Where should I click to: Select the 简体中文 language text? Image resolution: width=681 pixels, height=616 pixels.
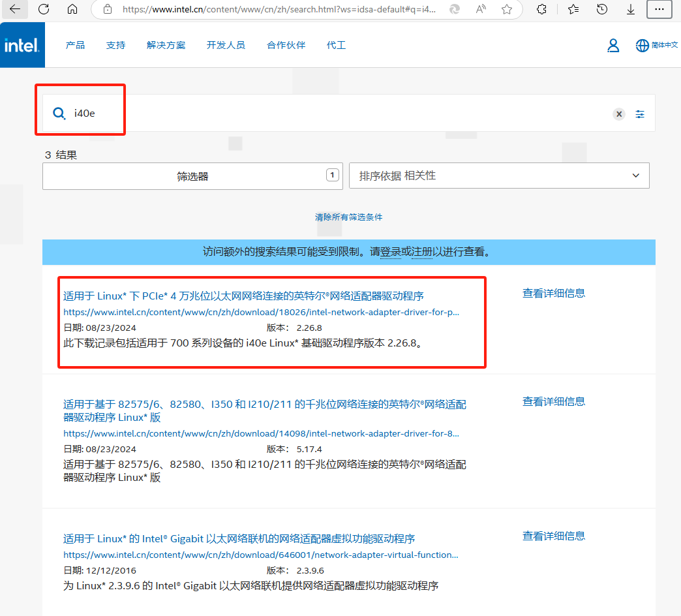coord(665,45)
